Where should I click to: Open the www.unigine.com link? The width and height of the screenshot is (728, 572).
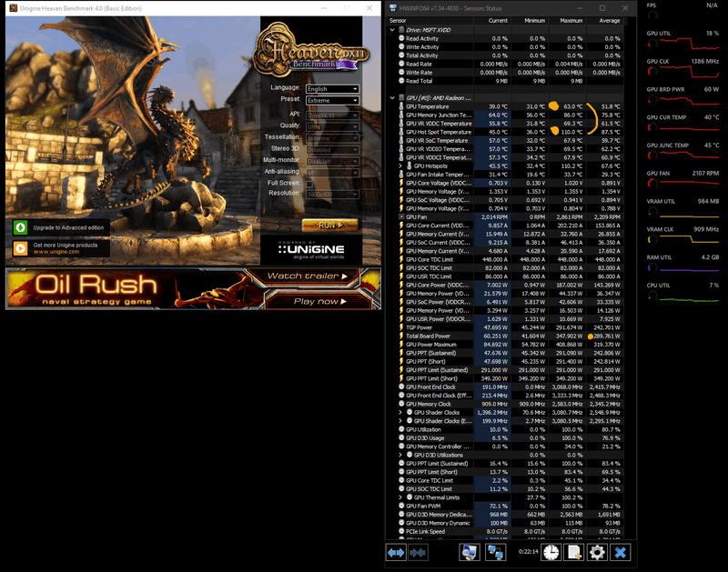pos(56,252)
